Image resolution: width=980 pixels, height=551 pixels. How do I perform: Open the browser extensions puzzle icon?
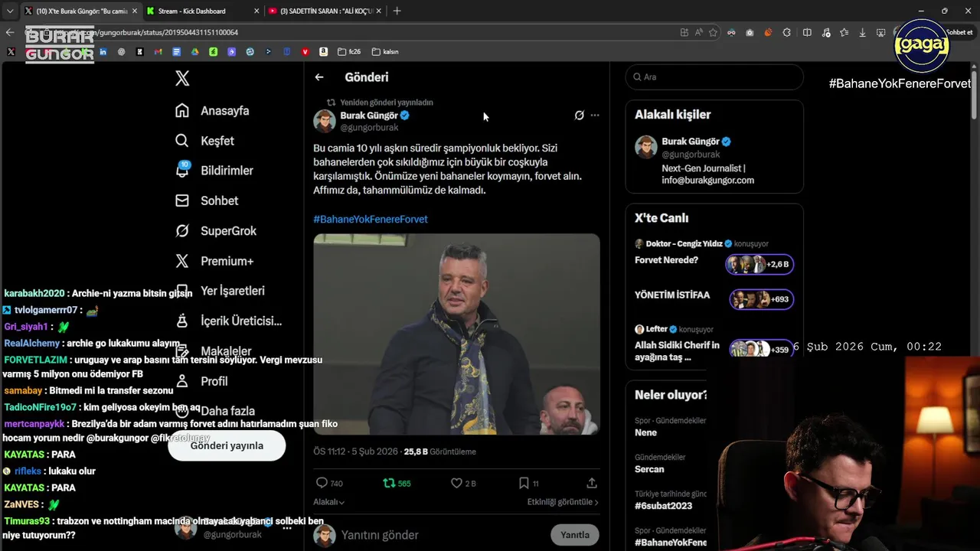(786, 32)
